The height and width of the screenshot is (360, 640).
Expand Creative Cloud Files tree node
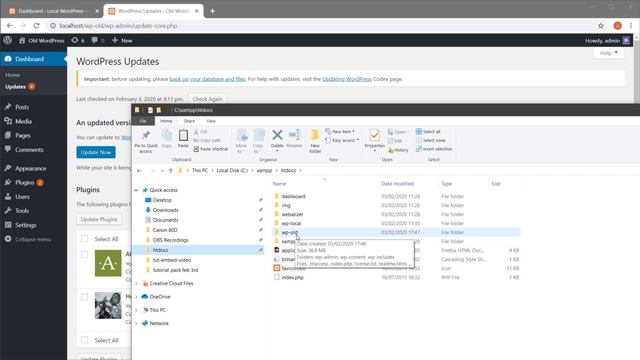tap(136, 284)
